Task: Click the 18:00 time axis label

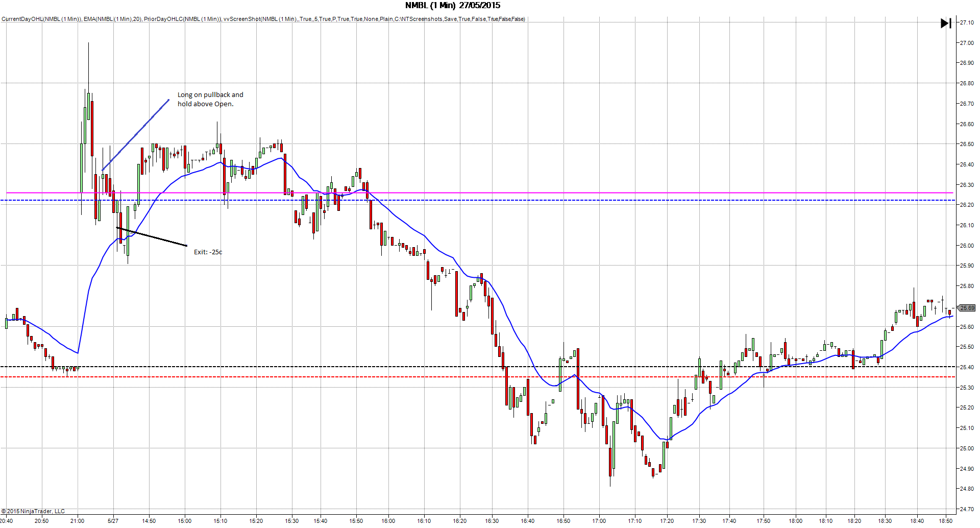Action: pyautogui.click(x=796, y=521)
